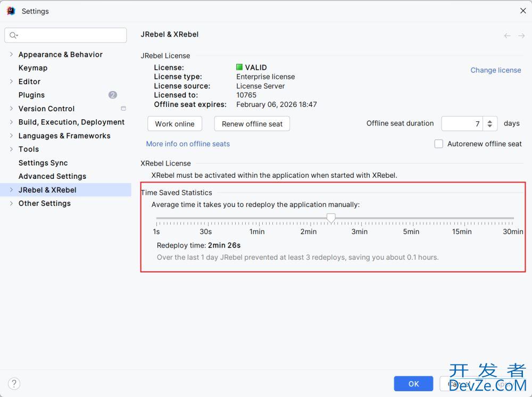Select Tools category
The width and height of the screenshot is (532, 397).
coord(29,150)
